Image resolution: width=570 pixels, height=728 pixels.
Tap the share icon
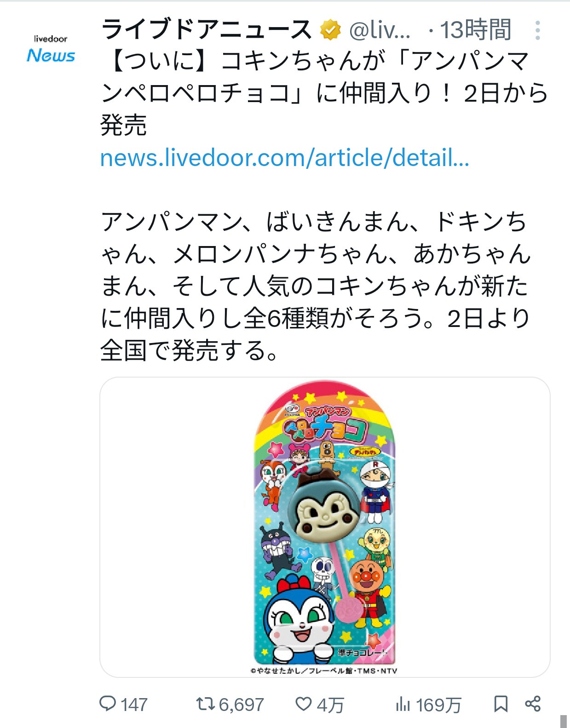[x=533, y=704]
